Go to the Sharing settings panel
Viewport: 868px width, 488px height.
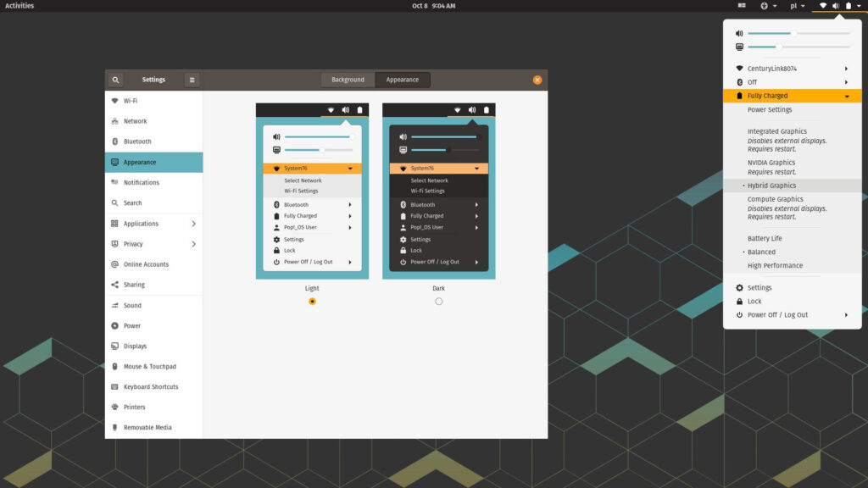154,285
